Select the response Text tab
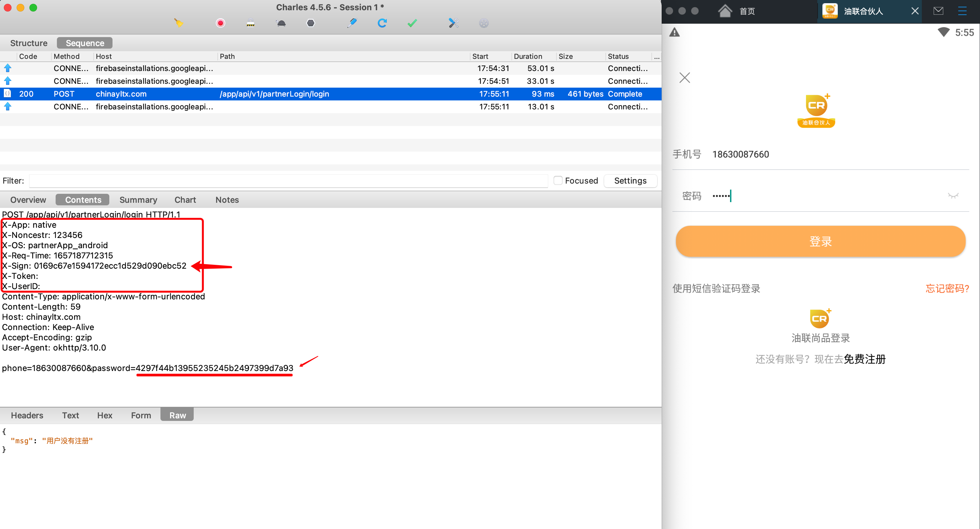 click(70, 415)
